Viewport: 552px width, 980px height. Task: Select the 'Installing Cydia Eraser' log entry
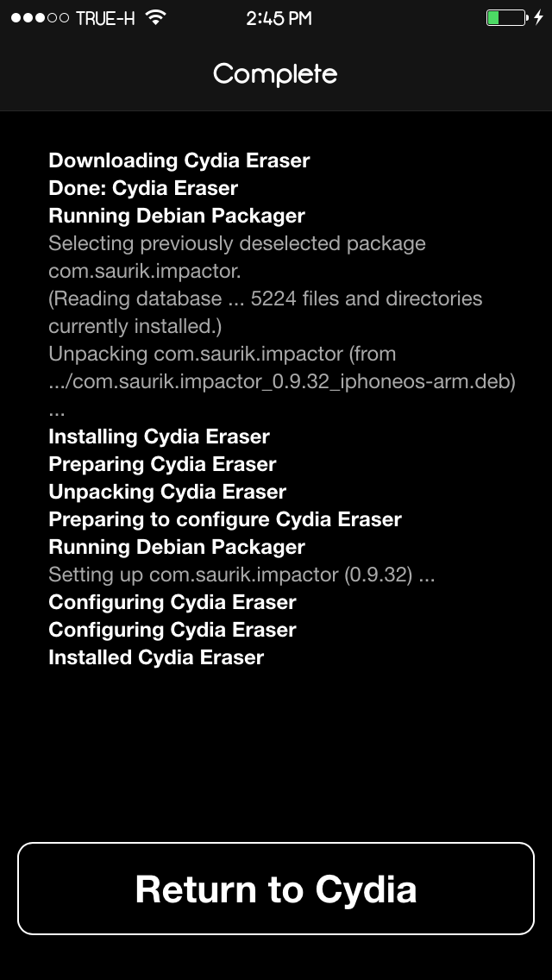click(x=160, y=437)
